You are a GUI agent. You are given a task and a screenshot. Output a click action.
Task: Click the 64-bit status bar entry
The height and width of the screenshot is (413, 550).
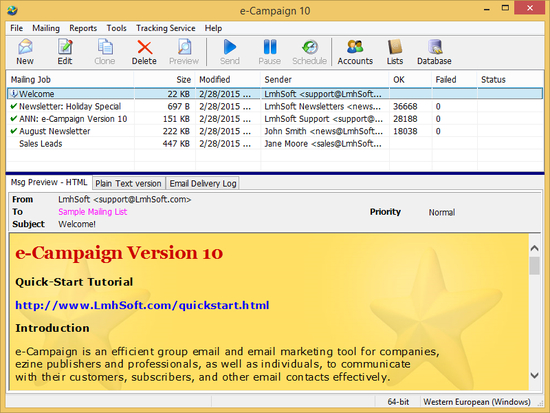pos(398,402)
